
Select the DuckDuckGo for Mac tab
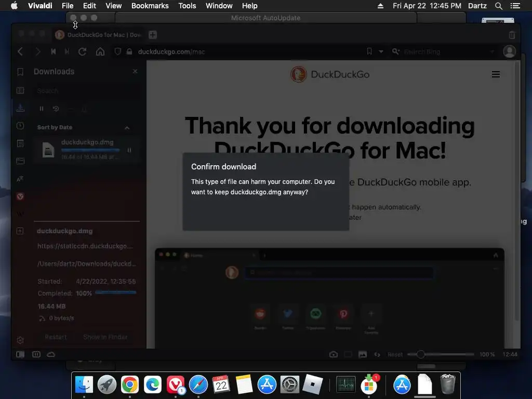tap(99, 35)
